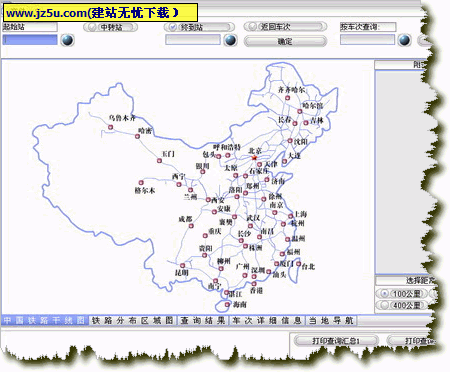Select the 沈阳 station marker

290,141
